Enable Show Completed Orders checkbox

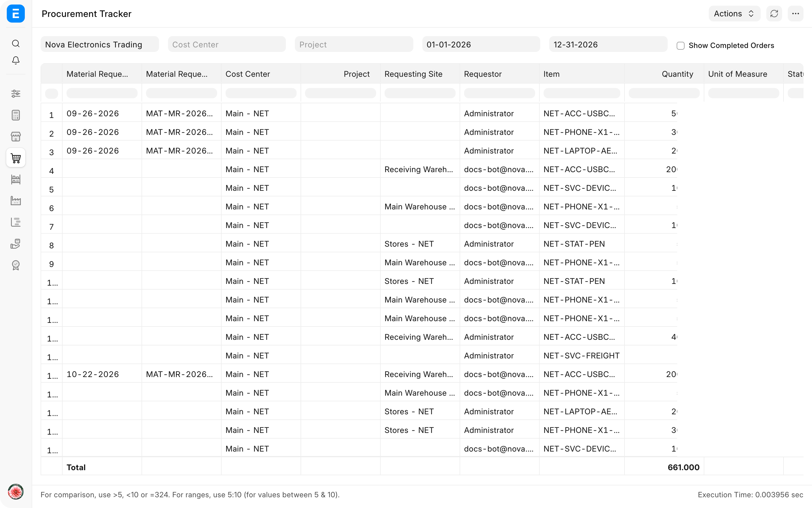[x=680, y=45]
